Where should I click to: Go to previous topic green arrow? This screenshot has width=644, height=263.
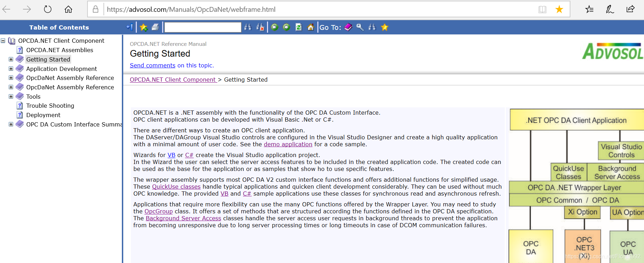pos(275,27)
